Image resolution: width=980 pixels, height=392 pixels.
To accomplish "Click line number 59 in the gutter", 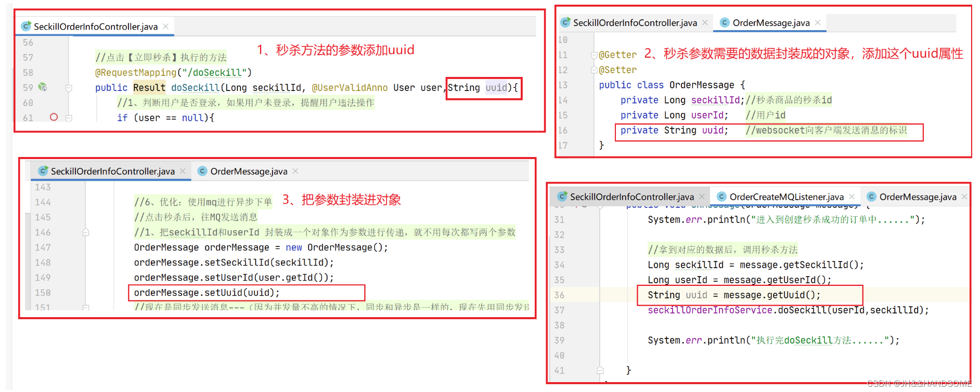I will tap(28, 88).
